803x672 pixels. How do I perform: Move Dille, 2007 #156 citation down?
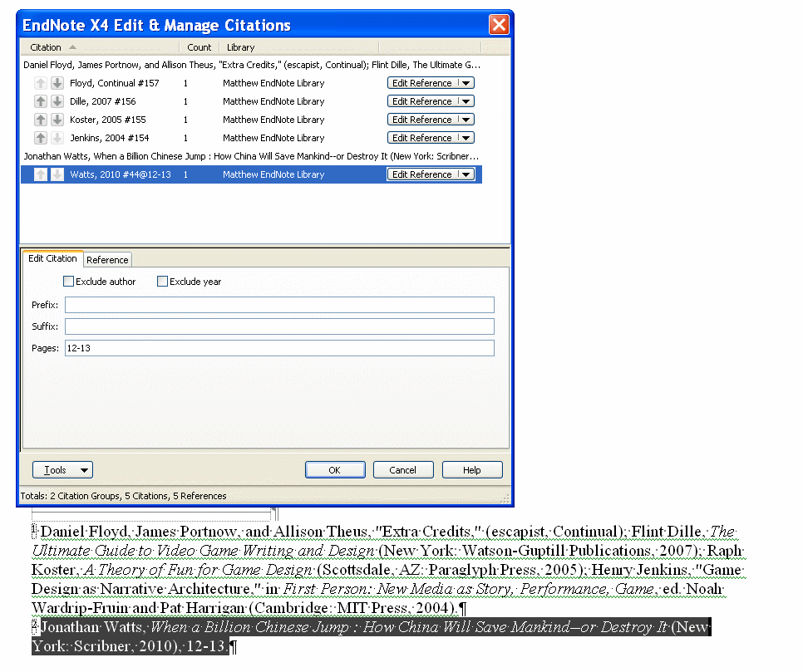tap(57, 101)
